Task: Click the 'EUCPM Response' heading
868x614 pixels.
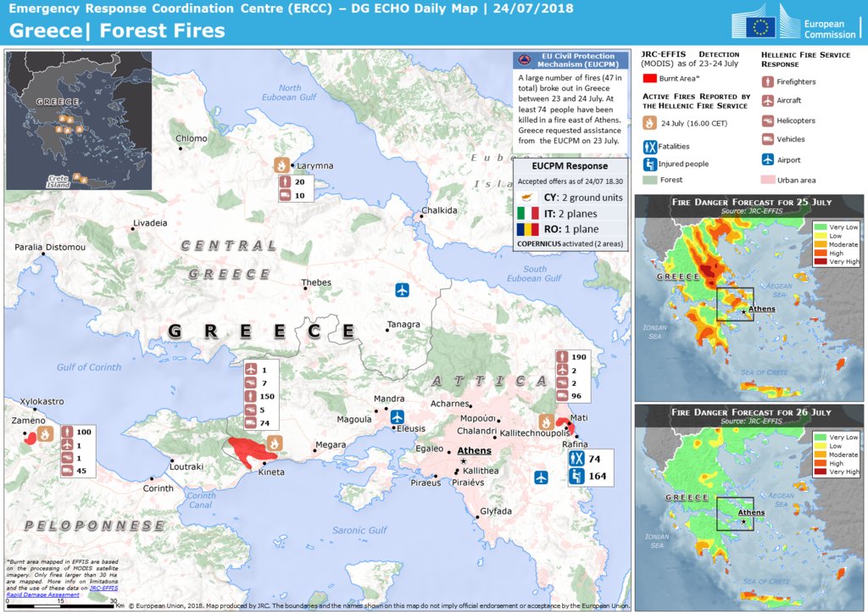Action: coord(570,166)
